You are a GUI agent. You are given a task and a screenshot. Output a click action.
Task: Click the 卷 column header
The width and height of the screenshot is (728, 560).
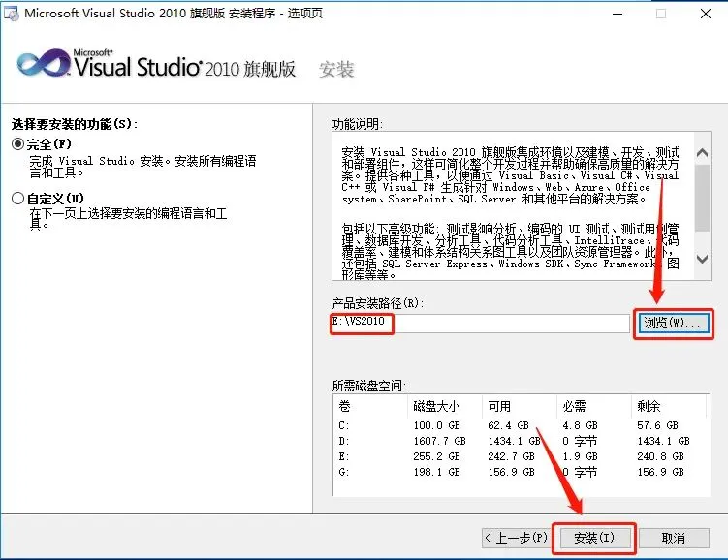[x=370, y=406]
